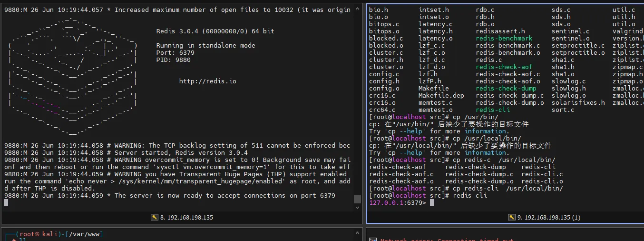
Task: Click the lzfP.h file name
Action: [430, 81]
